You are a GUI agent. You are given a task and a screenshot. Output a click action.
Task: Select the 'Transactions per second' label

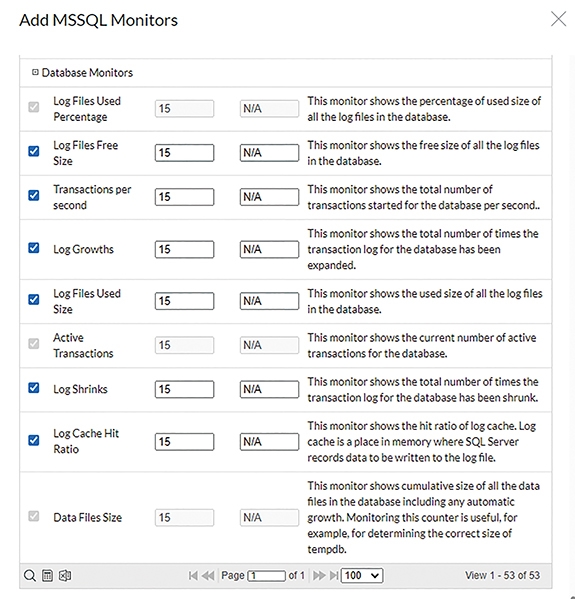coord(92,197)
